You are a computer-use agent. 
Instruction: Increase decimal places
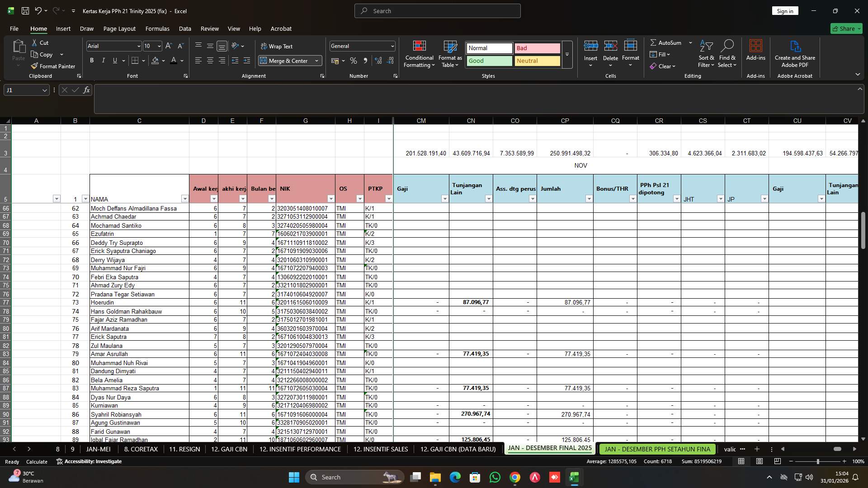(378, 61)
